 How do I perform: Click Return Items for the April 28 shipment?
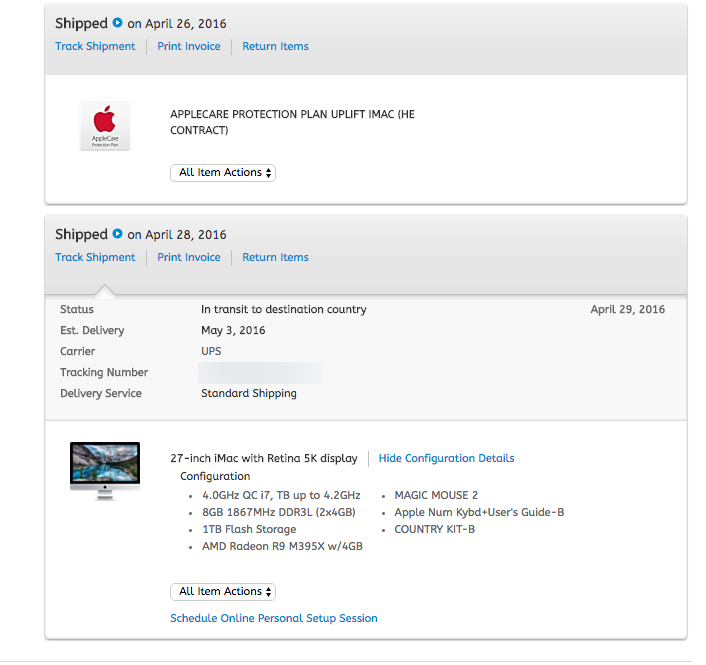click(276, 257)
